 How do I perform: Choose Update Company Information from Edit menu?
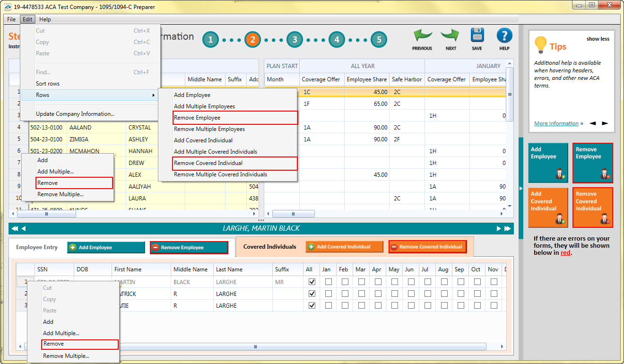tap(75, 114)
